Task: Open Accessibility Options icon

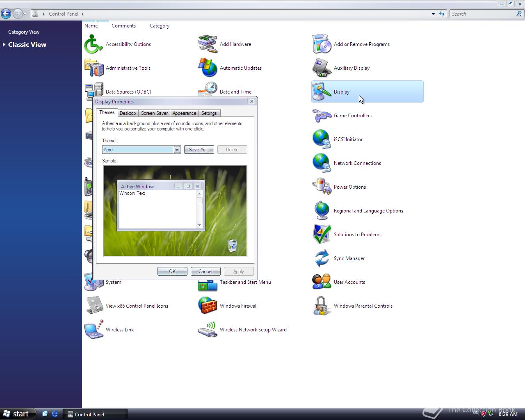Action: click(x=94, y=44)
